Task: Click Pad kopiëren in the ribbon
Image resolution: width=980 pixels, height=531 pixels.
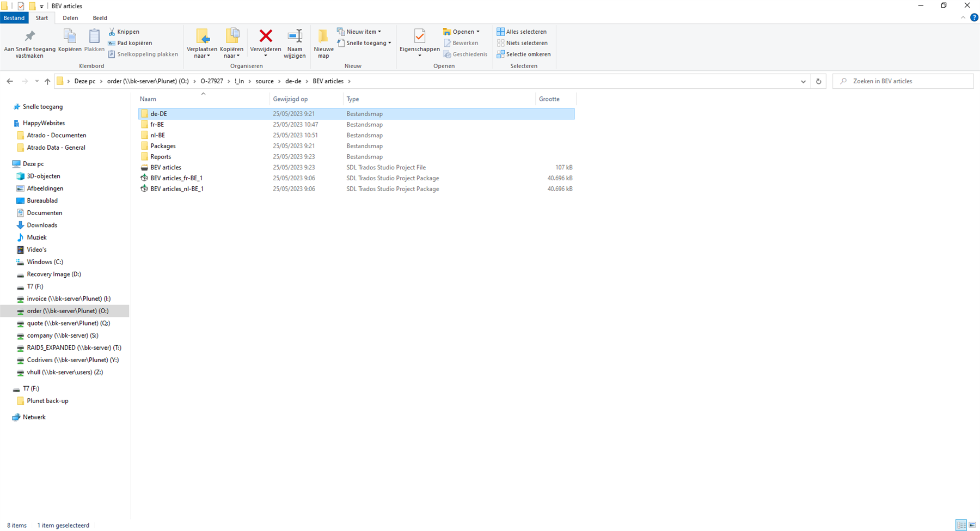Action: point(130,42)
